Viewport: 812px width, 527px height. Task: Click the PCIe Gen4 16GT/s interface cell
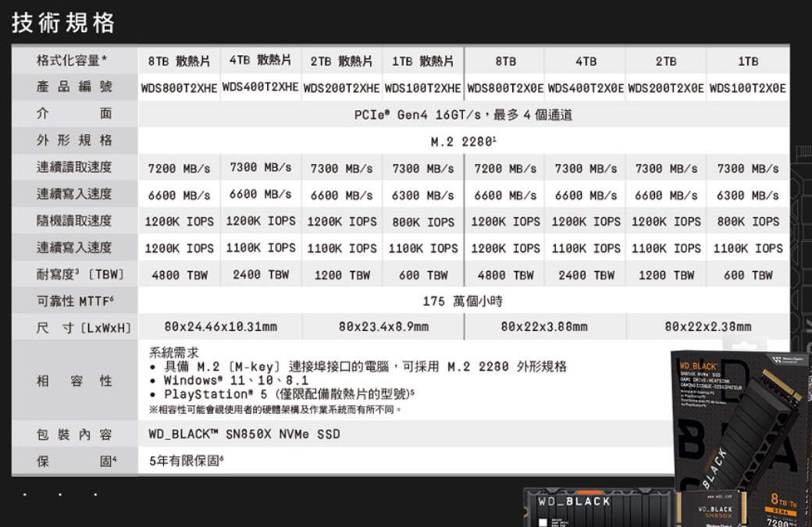pos(463,115)
